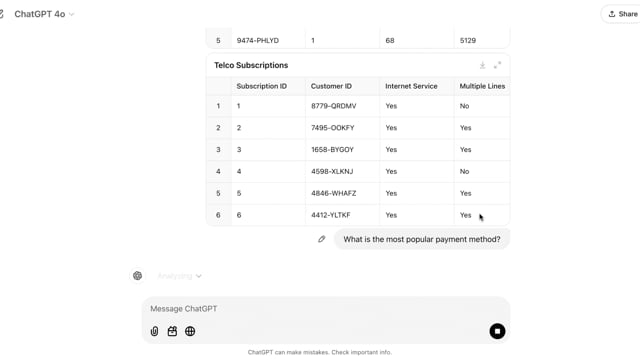Click the attach file paperclip icon
640x360 pixels.
tap(154, 331)
